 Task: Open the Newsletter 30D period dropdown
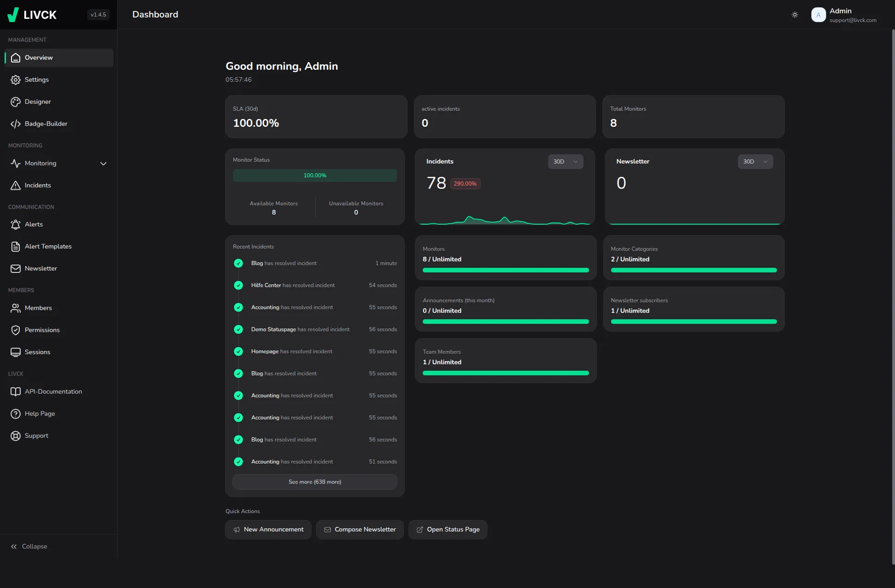coord(755,162)
